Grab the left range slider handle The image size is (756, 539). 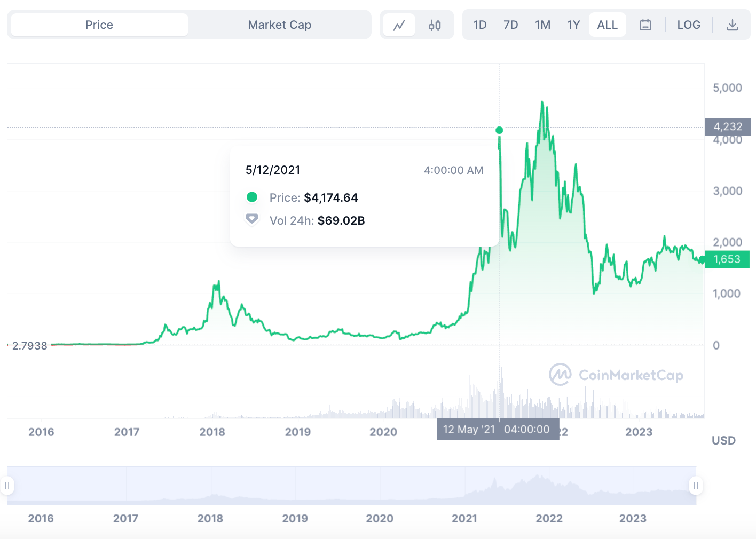(7, 486)
